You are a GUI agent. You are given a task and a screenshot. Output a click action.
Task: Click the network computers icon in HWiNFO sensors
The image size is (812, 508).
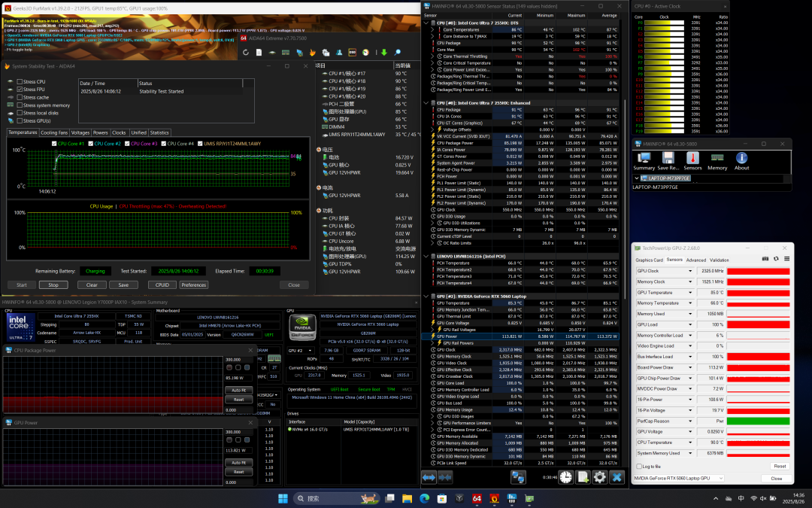(x=518, y=477)
